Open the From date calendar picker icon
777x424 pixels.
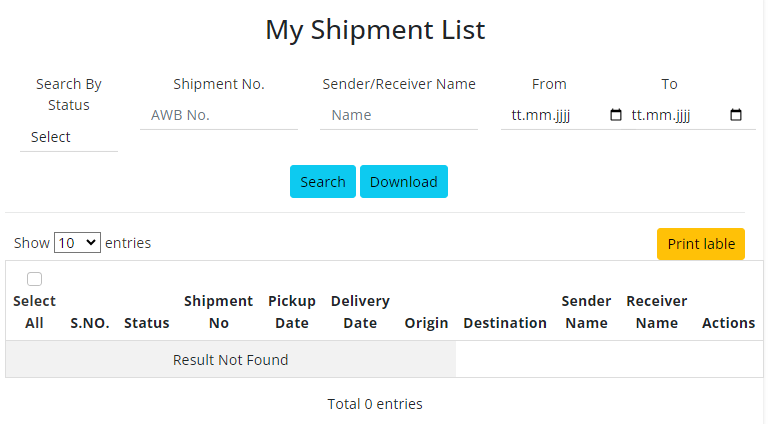point(615,115)
